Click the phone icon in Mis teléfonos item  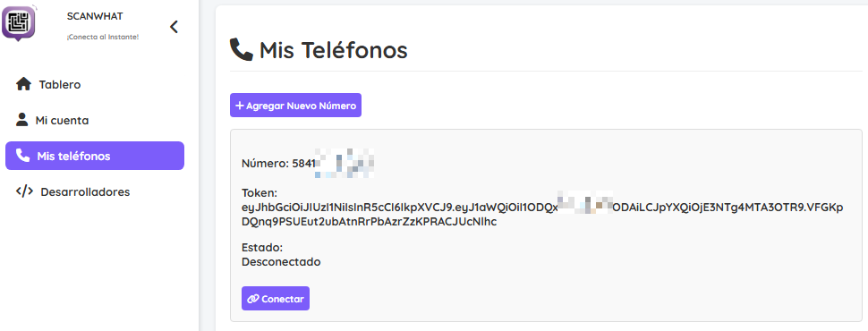22,156
